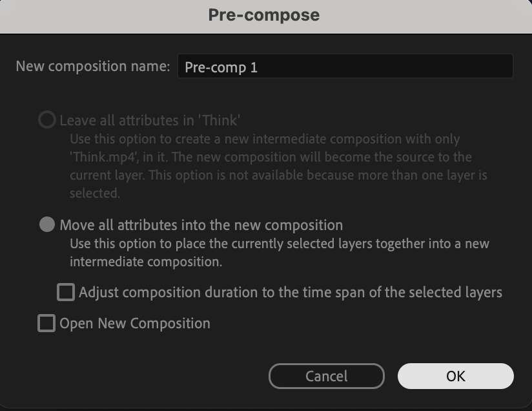Screen dimensions: 532x411
Task: Click the "New composition name:" label
Action: tap(92, 67)
